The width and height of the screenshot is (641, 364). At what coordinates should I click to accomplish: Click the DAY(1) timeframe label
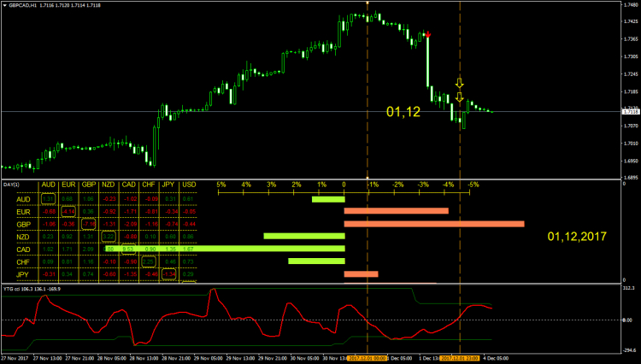pyautogui.click(x=10, y=185)
